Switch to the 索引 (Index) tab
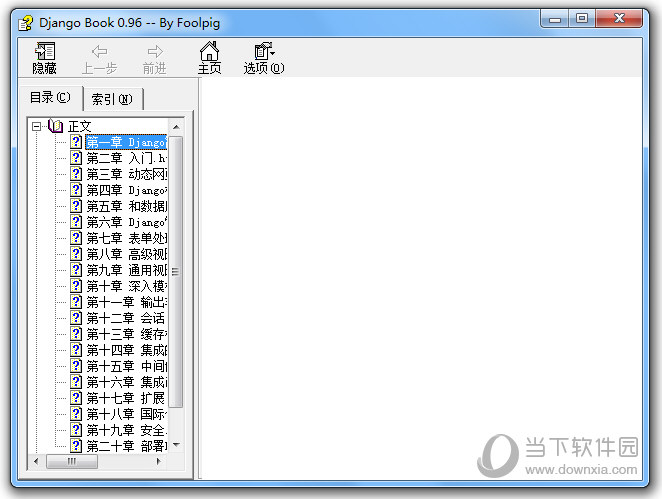Screen dimensions: 662x499 coord(112,99)
